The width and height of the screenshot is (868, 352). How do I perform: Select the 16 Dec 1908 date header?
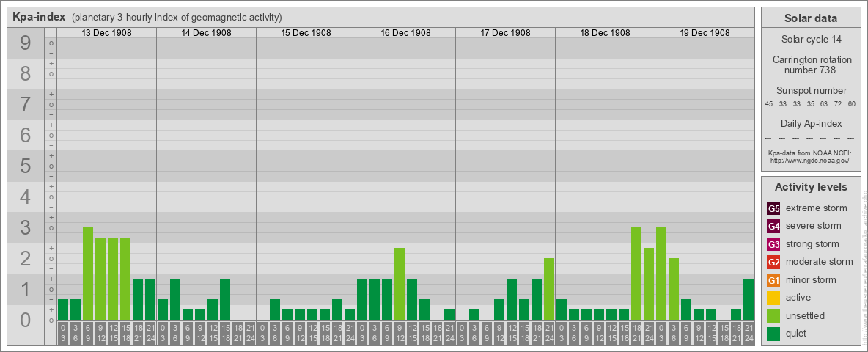pos(405,33)
